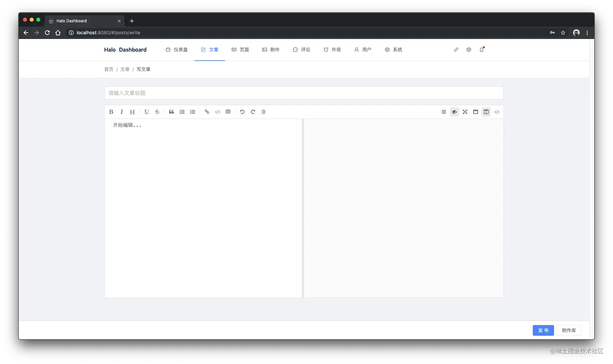Open the site link icon in header
Screen dimensions: 613x364
[x=456, y=50]
